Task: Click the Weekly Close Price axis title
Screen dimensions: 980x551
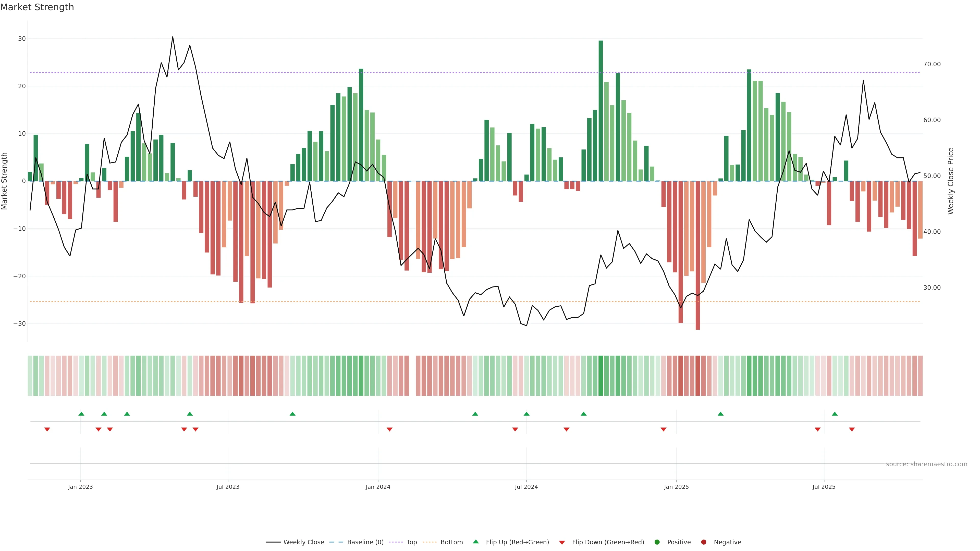Action: (951, 181)
